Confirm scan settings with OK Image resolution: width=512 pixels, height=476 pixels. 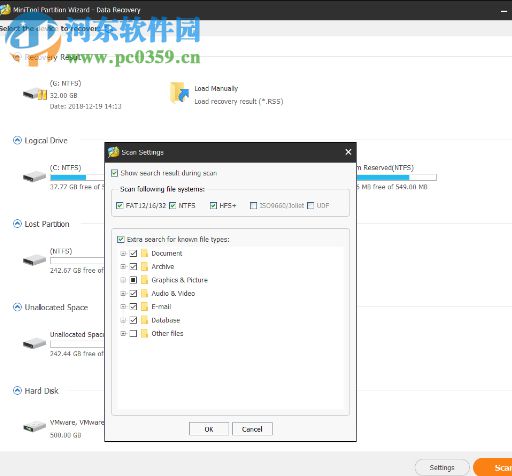point(209,429)
